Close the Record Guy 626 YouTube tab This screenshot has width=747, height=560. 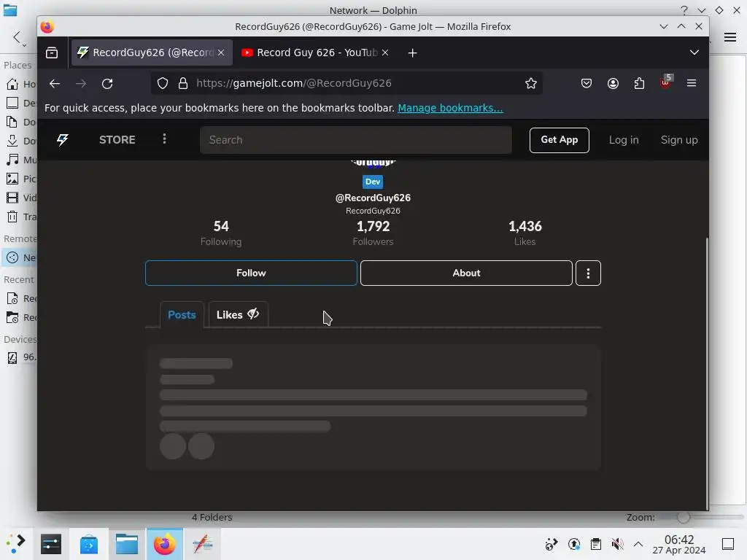click(x=385, y=52)
